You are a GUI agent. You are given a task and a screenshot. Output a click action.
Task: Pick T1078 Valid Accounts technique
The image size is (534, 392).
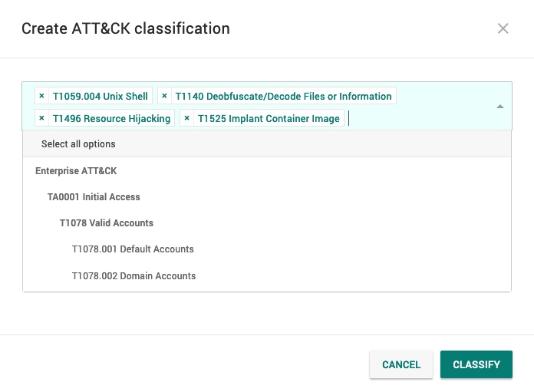(107, 223)
